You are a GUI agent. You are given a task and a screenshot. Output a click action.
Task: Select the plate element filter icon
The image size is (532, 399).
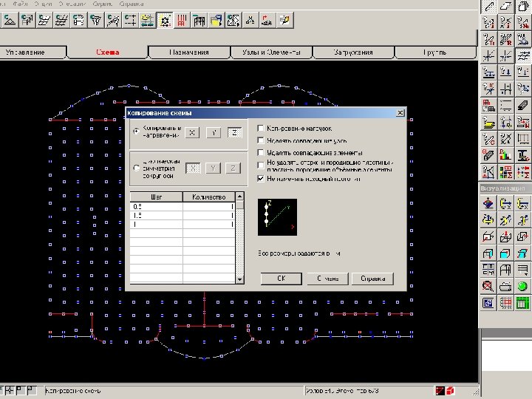(505, 7)
